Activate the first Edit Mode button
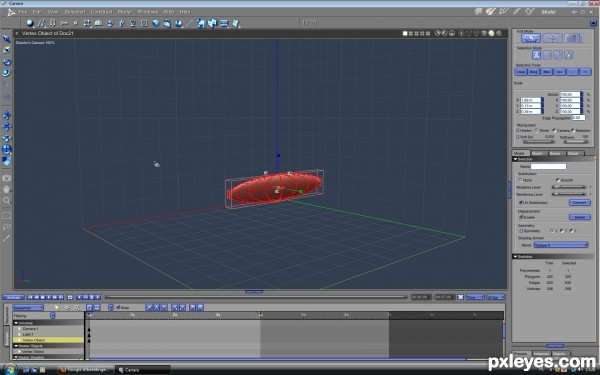 click(x=531, y=38)
